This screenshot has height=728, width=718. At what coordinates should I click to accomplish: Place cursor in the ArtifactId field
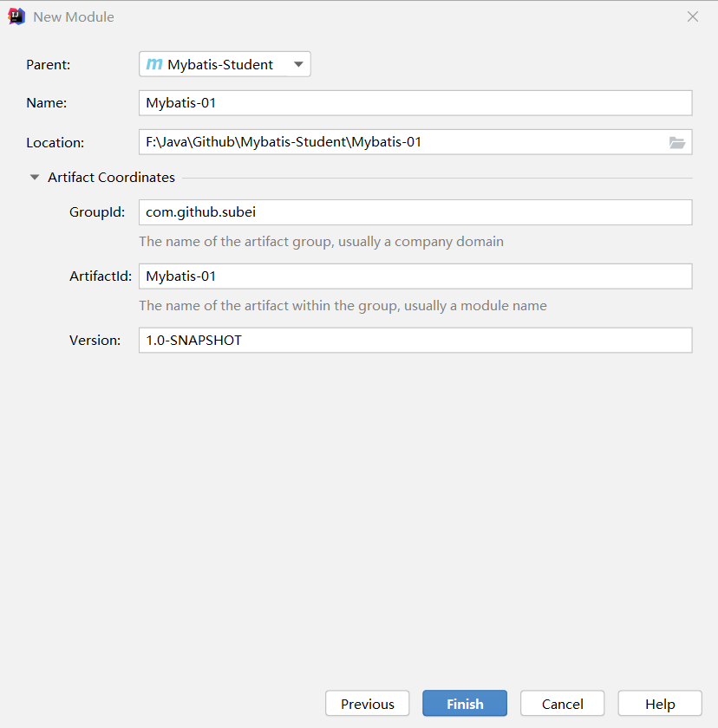click(414, 276)
